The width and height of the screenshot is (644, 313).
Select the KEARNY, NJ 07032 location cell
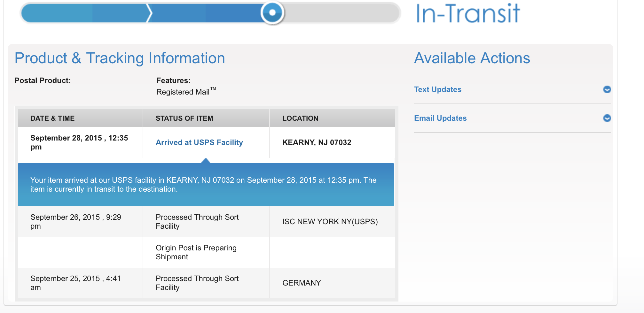click(x=317, y=142)
